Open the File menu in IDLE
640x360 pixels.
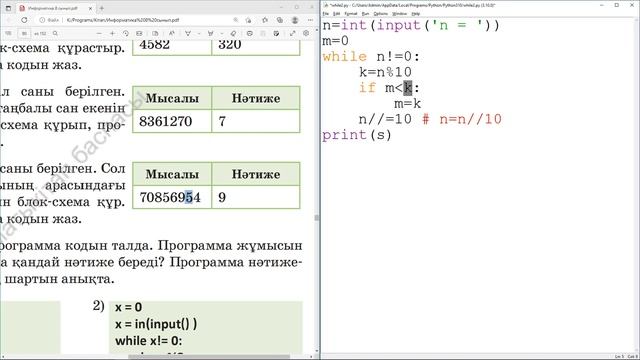pos(326,14)
